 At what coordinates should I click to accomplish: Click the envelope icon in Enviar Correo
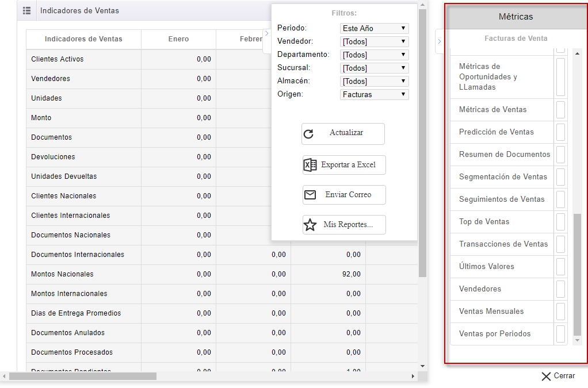click(x=310, y=195)
